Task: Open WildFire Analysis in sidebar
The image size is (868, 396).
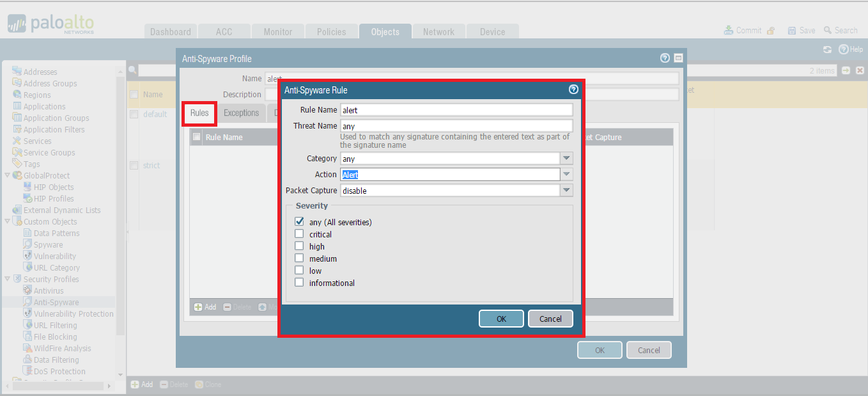Action: [x=62, y=348]
